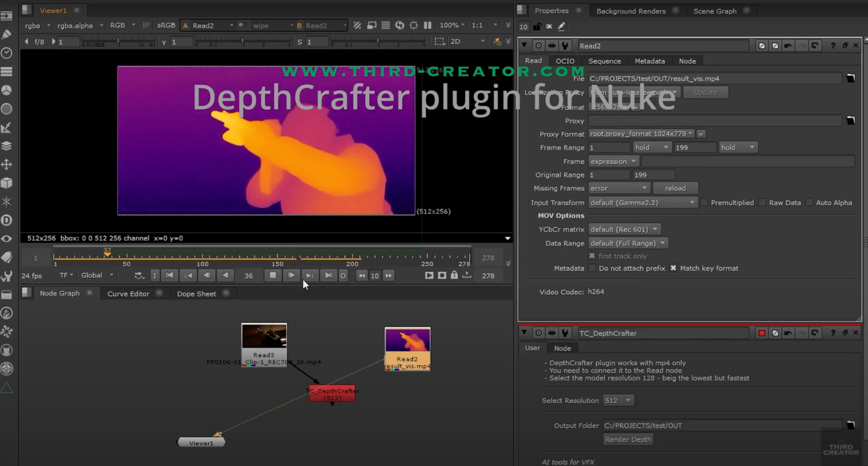Stop playback in the viewer

click(x=273, y=276)
